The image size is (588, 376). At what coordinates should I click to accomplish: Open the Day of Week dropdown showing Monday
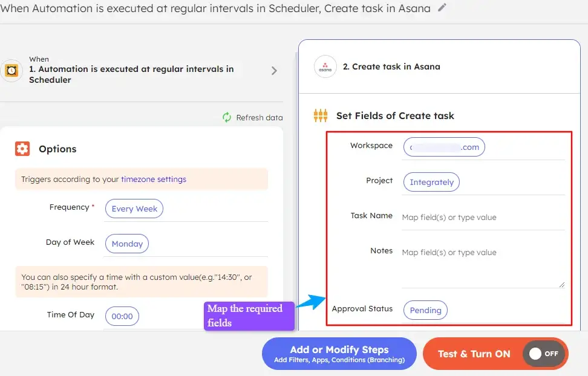click(x=126, y=244)
